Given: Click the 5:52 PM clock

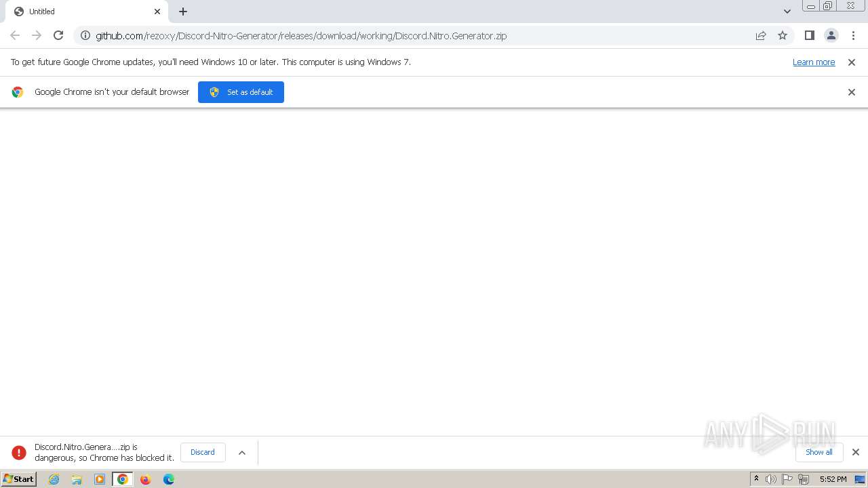Looking at the screenshot, I should pos(833,479).
